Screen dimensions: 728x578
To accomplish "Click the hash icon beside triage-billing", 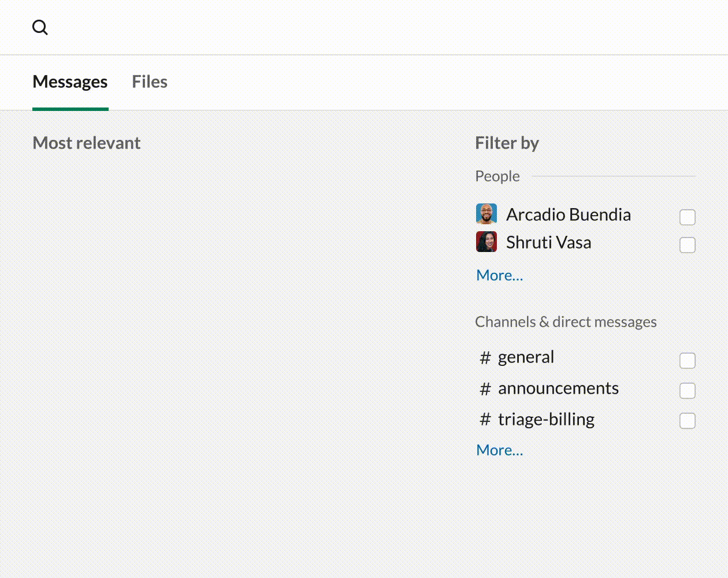I will click(x=485, y=420).
